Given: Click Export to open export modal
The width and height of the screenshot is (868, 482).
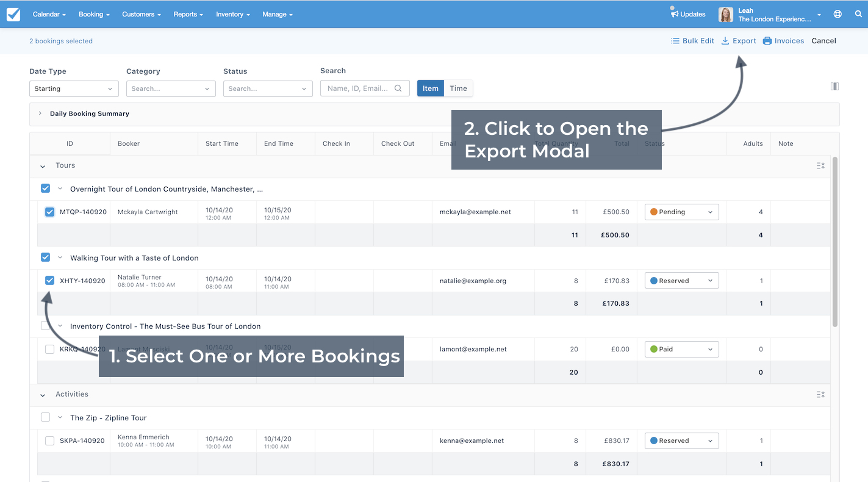Looking at the screenshot, I should 739,41.
